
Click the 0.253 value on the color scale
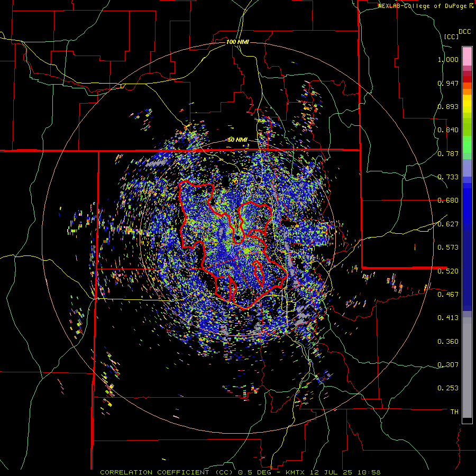click(x=448, y=388)
